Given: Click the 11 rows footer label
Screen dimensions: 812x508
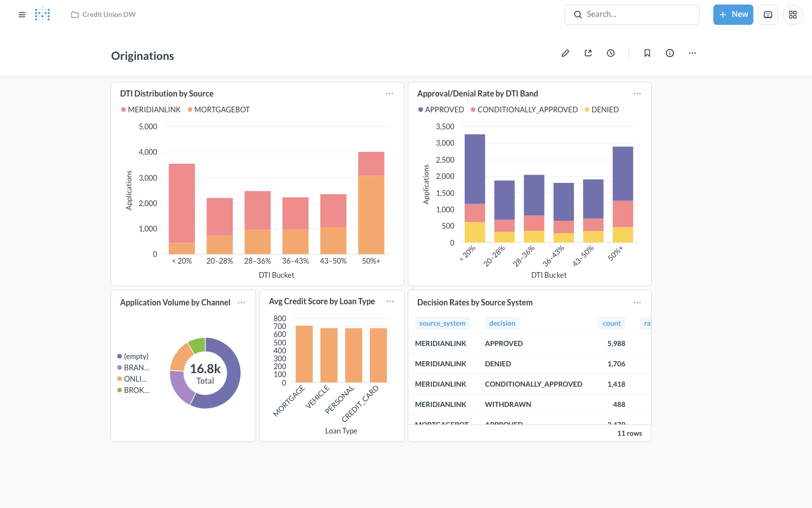Looking at the screenshot, I should click(x=629, y=433).
